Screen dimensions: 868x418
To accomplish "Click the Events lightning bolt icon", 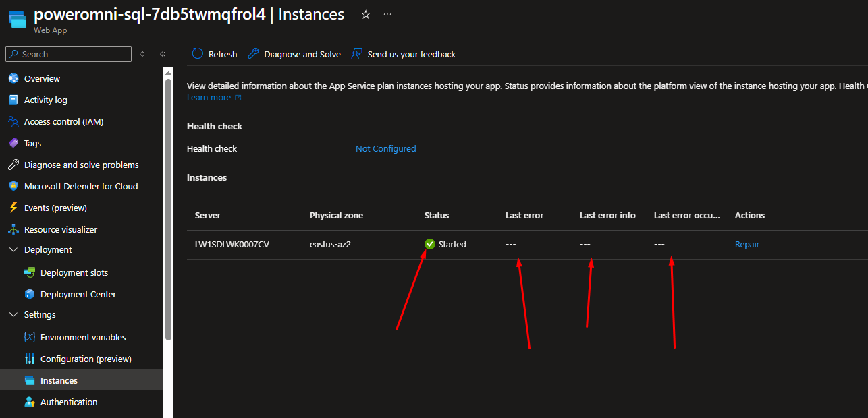I will coord(13,208).
